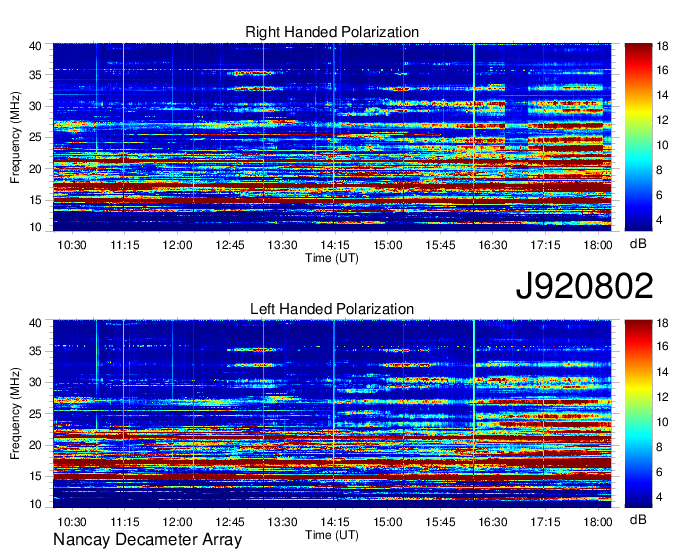Click the 16:30 tick label on bottom plot
This screenshot has width=680, height=552.
point(493,522)
